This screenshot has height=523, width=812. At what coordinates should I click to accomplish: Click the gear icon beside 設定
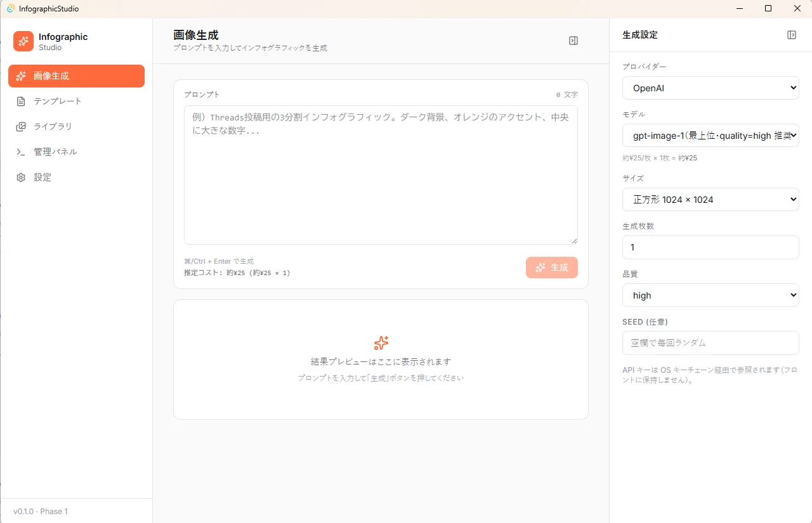(21, 178)
